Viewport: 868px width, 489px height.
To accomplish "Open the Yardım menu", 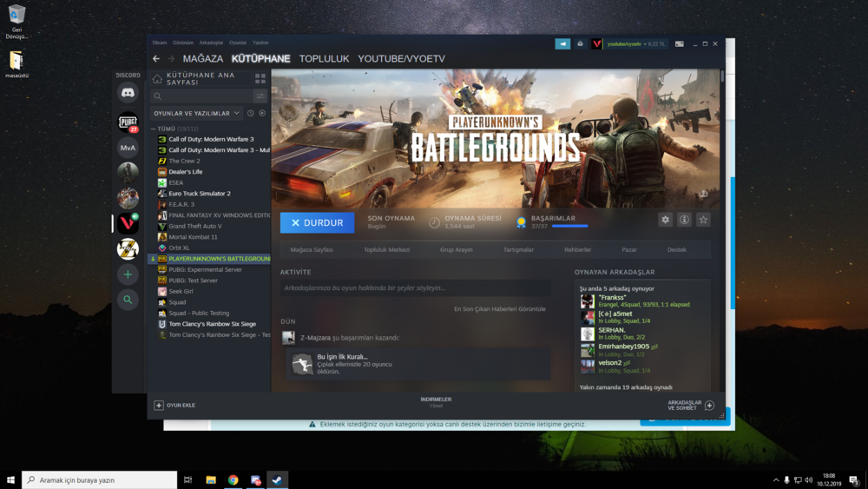I will 260,43.
